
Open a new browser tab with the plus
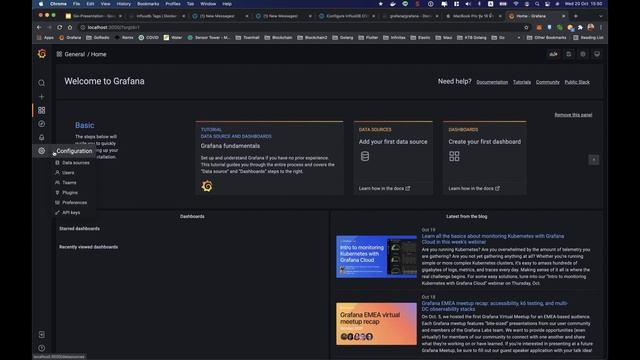tap(576, 16)
